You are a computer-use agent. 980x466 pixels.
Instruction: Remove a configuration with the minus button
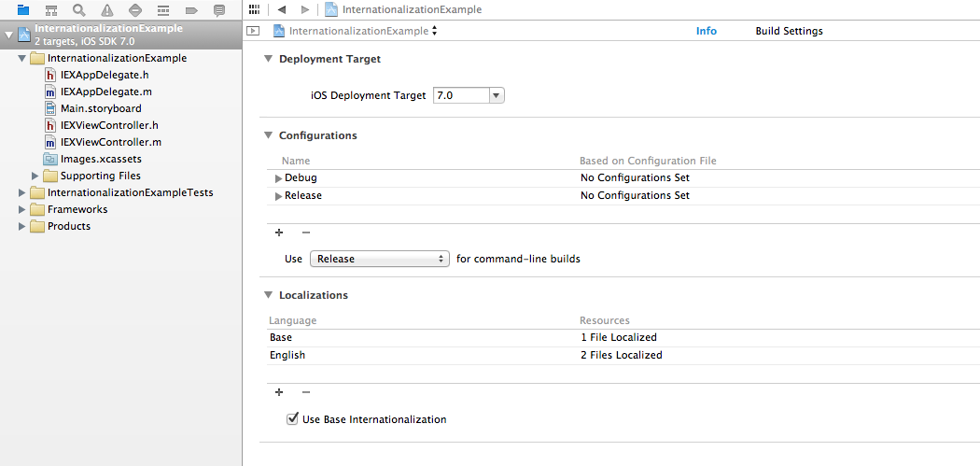tap(305, 232)
